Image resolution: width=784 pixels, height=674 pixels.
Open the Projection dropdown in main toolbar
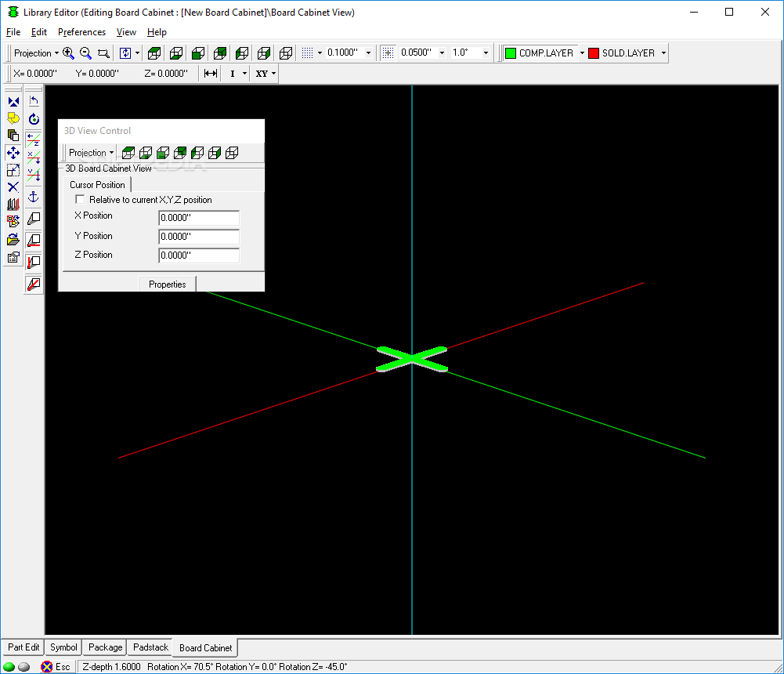pos(36,53)
